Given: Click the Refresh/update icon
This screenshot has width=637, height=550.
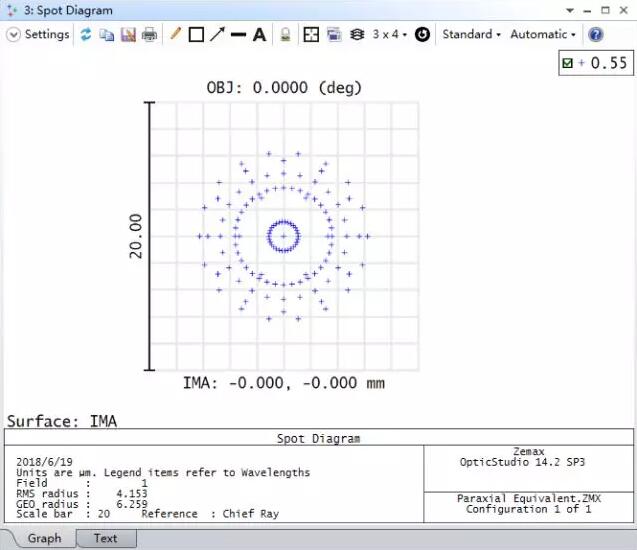Looking at the screenshot, I should [86, 34].
